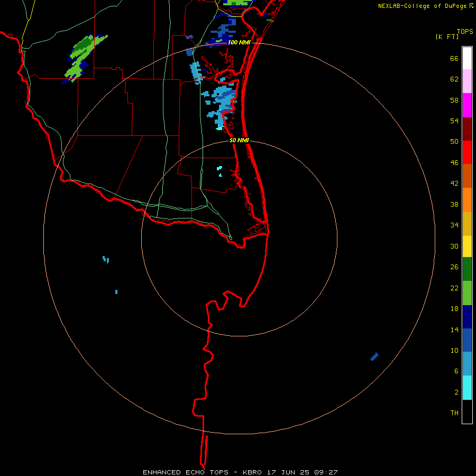Viewport: 476px width, 476px height.
Task: Click the 'TH' threshold label
Action: (454, 413)
